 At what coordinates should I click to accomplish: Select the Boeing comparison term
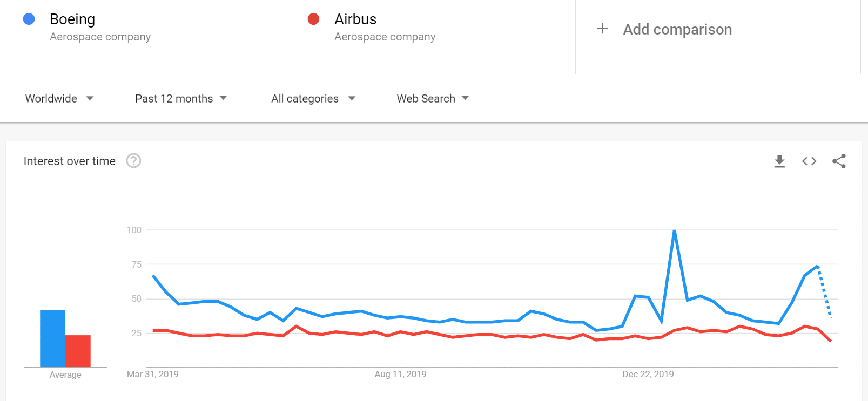pos(72,19)
